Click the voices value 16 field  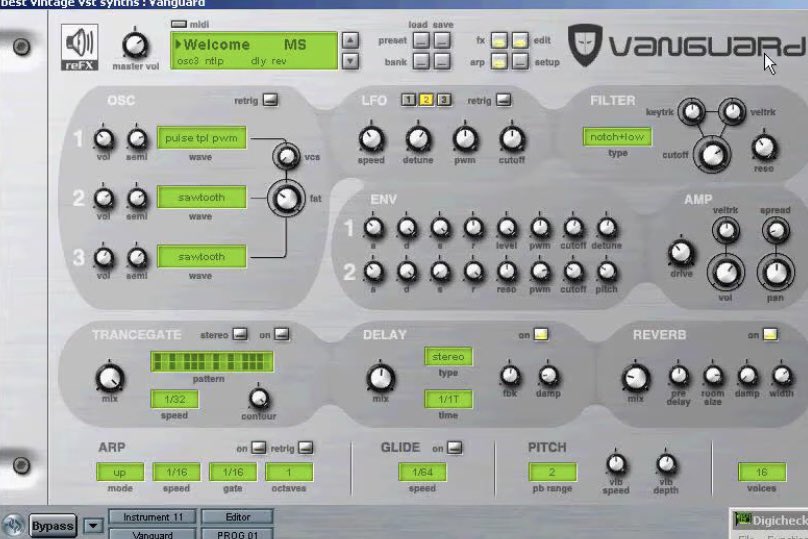[762, 472]
